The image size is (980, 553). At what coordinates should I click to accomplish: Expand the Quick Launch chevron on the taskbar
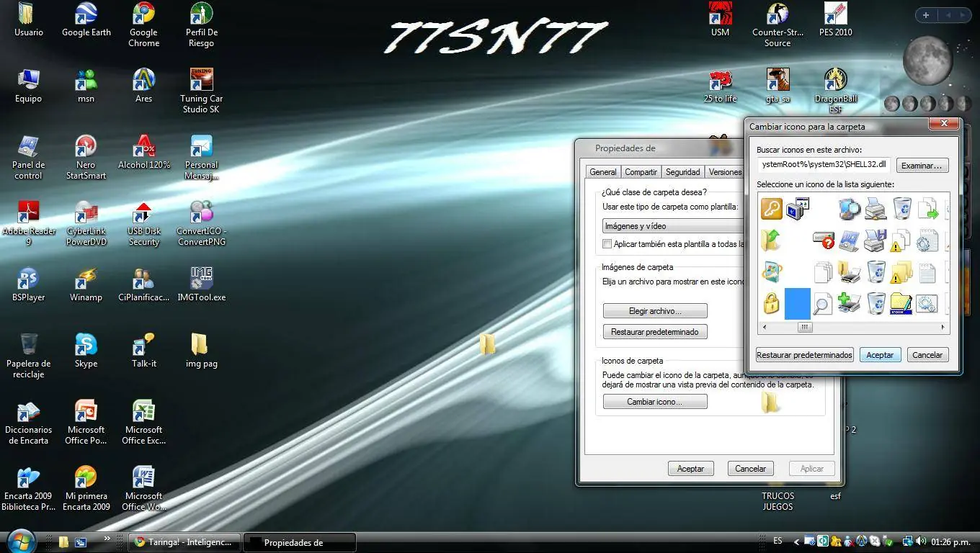(107, 538)
